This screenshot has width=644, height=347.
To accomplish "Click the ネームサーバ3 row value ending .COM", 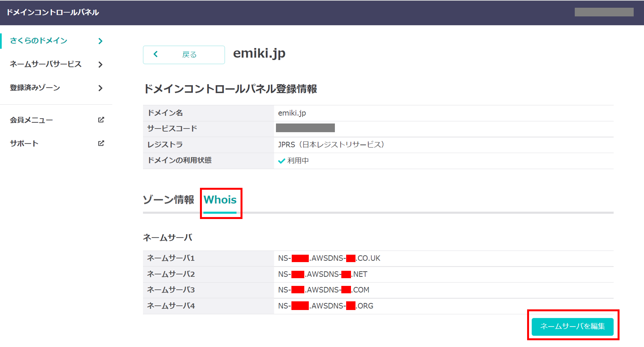I will (324, 290).
